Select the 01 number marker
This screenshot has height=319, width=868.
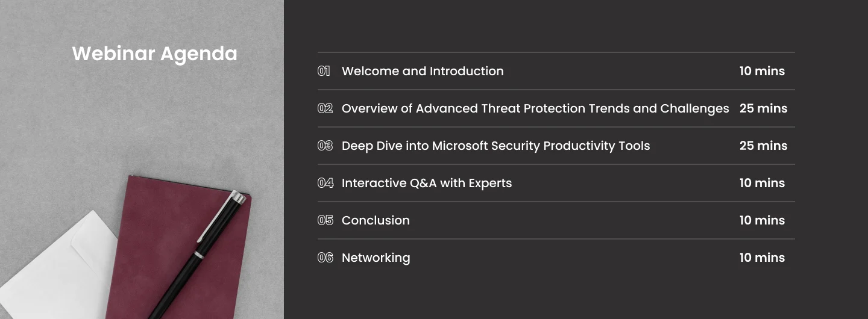[324, 71]
